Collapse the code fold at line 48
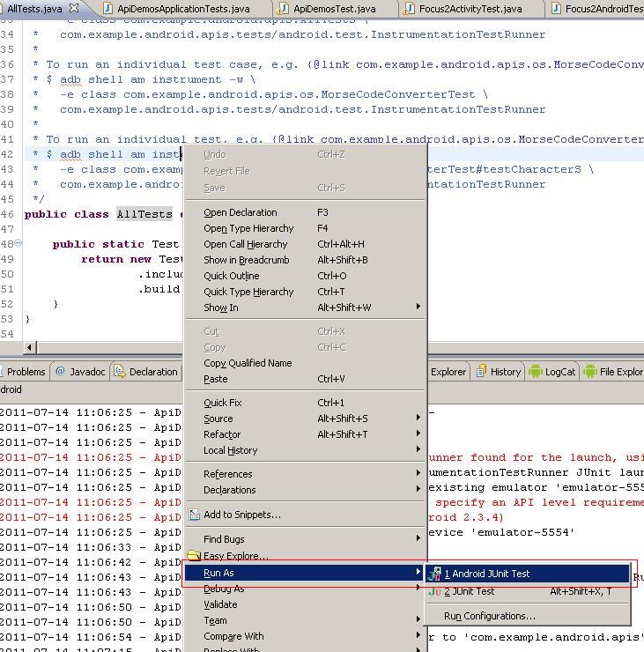Image resolution: width=644 pixels, height=652 pixels. point(19,243)
